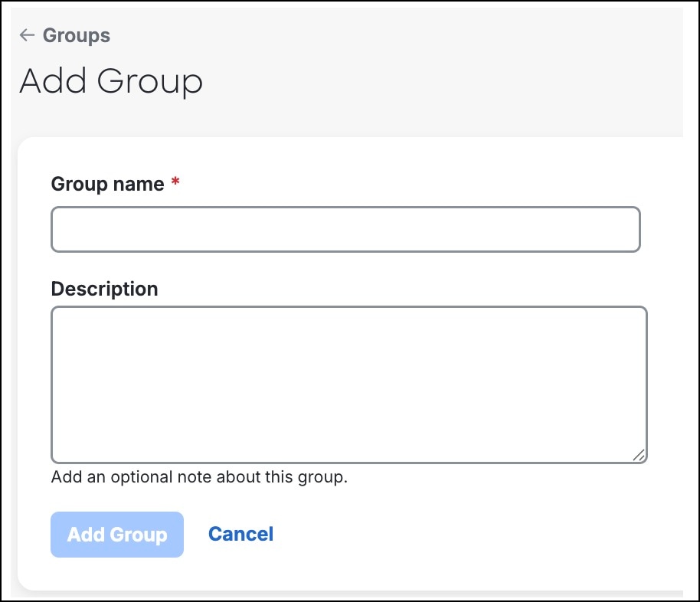Click the Groups label in the top bar
The image size is (700, 602).
[x=76, y=35]
